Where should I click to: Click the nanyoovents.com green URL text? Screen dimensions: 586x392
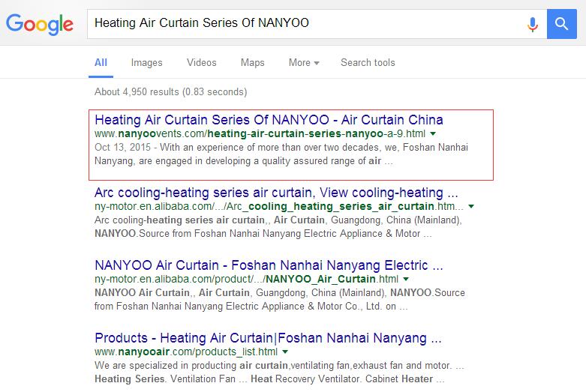point(260,133)
